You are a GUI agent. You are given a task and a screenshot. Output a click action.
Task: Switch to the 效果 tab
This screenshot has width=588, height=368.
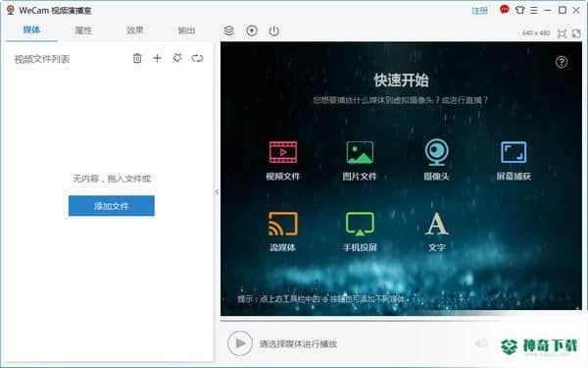click(x=134, y=30)
